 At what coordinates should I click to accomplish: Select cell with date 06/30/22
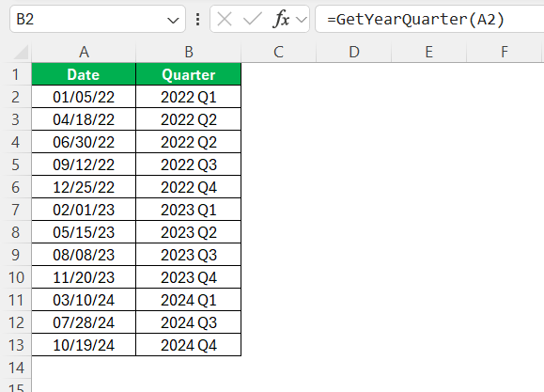84,142
